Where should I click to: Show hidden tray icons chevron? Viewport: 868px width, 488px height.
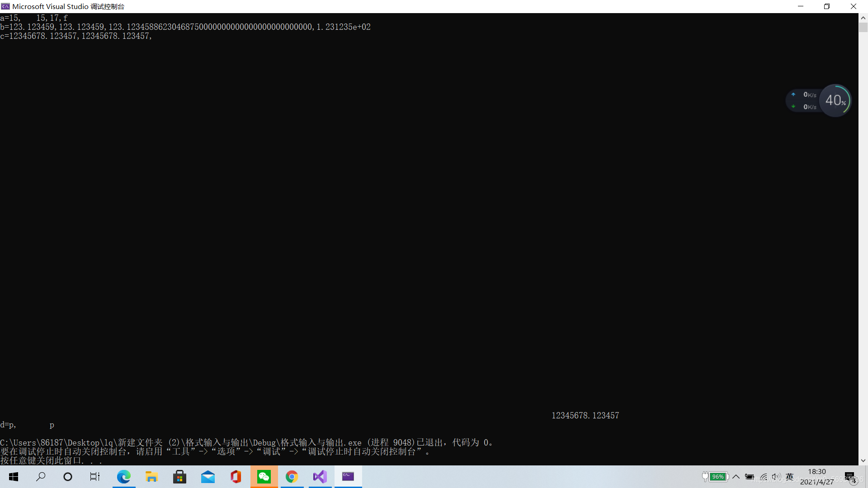tap(736, 477)
